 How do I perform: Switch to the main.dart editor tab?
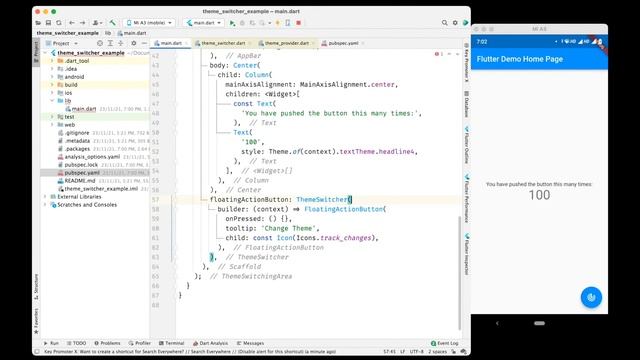tap(171, 43)
